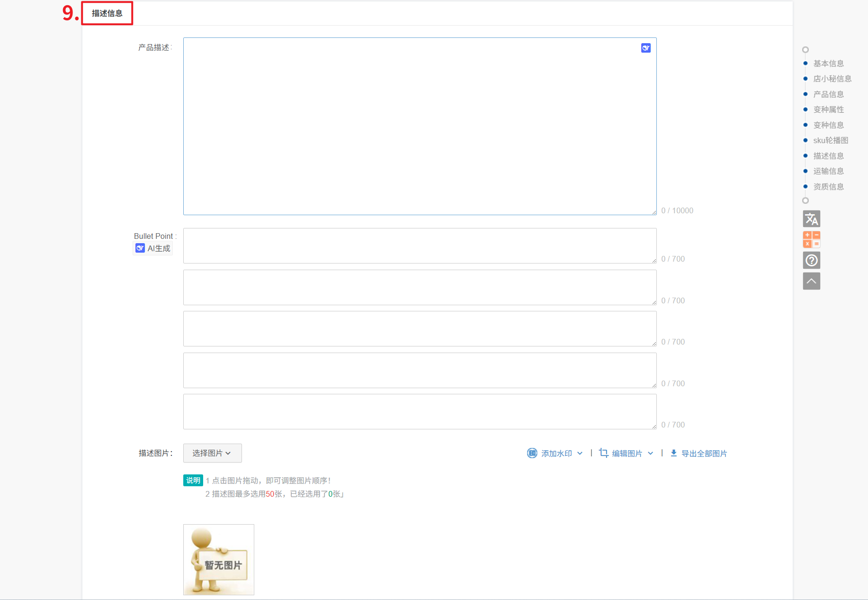The height and width of the screenshot is (600, 868).
Task: Click the watermark icon beside 添加水印
Action: [x=532, y=453]
